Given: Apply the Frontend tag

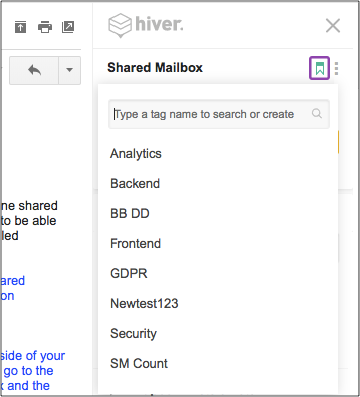Looking at the screenshot, I should tap(135, 244).
